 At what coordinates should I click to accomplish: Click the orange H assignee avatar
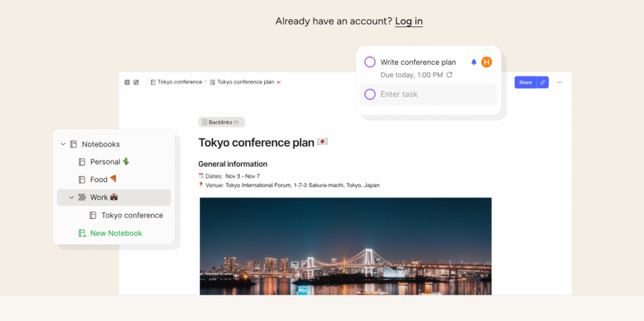click(486, 62)
